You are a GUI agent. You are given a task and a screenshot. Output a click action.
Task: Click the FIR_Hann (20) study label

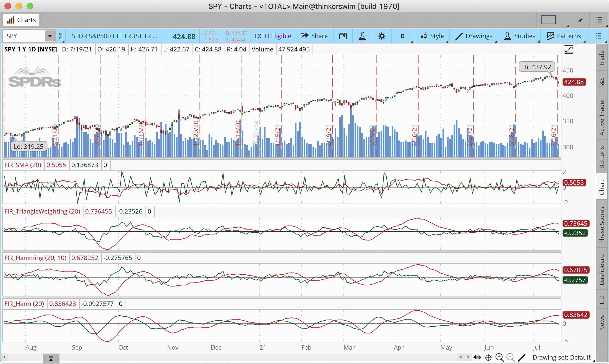coord(24,304)
